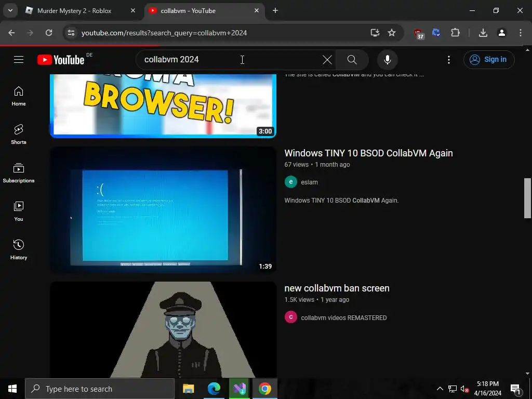Click the page scrollbar thumb
The image size is (532, 399).
pyautogui.click(x=527, y=198)
